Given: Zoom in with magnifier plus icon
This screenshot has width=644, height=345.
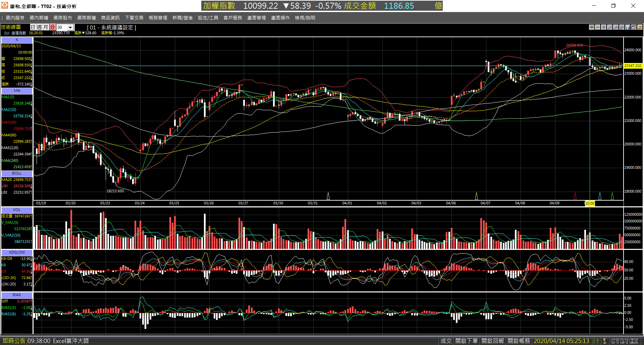Looking at the screenshot, I should (x=616, y=27).
